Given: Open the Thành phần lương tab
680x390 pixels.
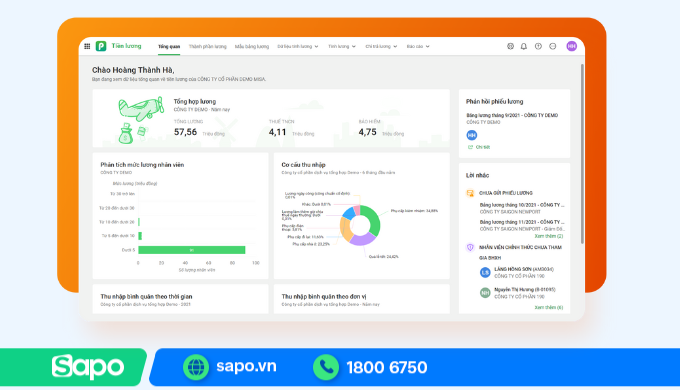Looking at the screenshot, I should pyautogui.click(x=208, y=46).
